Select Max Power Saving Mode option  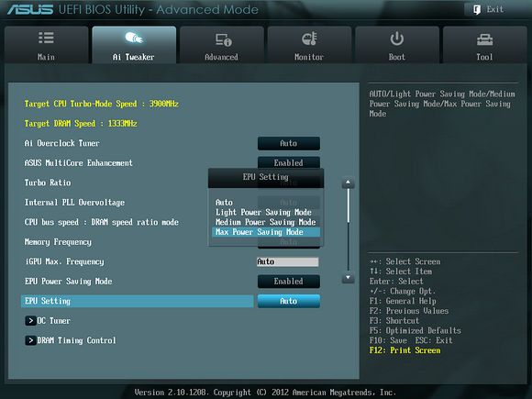(266, 232)
